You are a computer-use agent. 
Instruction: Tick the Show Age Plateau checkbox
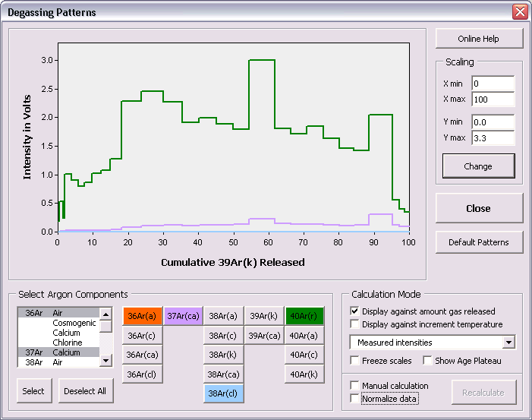(427, 360)
